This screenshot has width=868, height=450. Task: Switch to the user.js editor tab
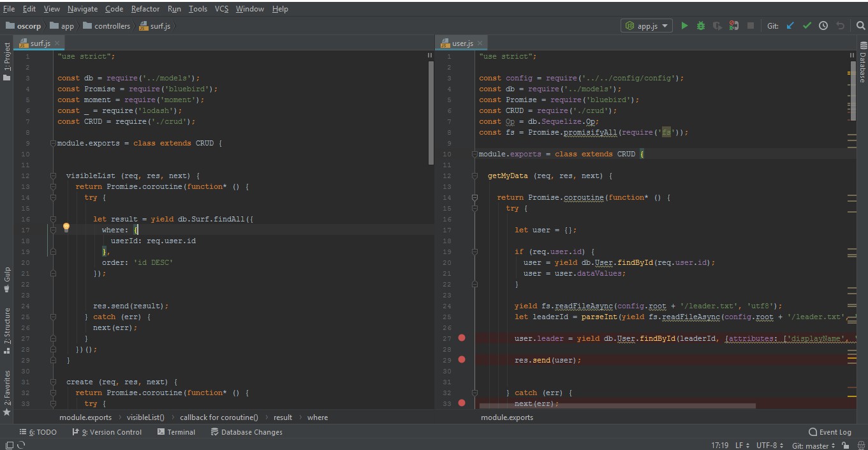tap(462, 43)
